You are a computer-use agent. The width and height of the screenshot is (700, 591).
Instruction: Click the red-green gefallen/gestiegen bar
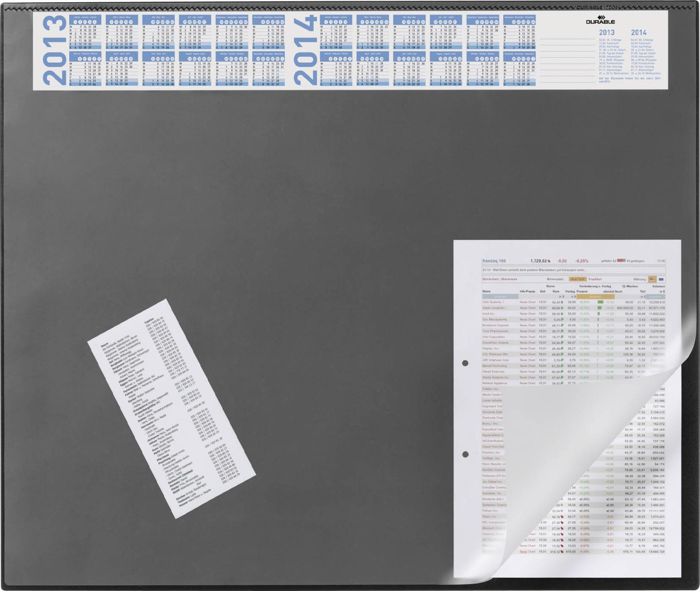coord(621,260)
